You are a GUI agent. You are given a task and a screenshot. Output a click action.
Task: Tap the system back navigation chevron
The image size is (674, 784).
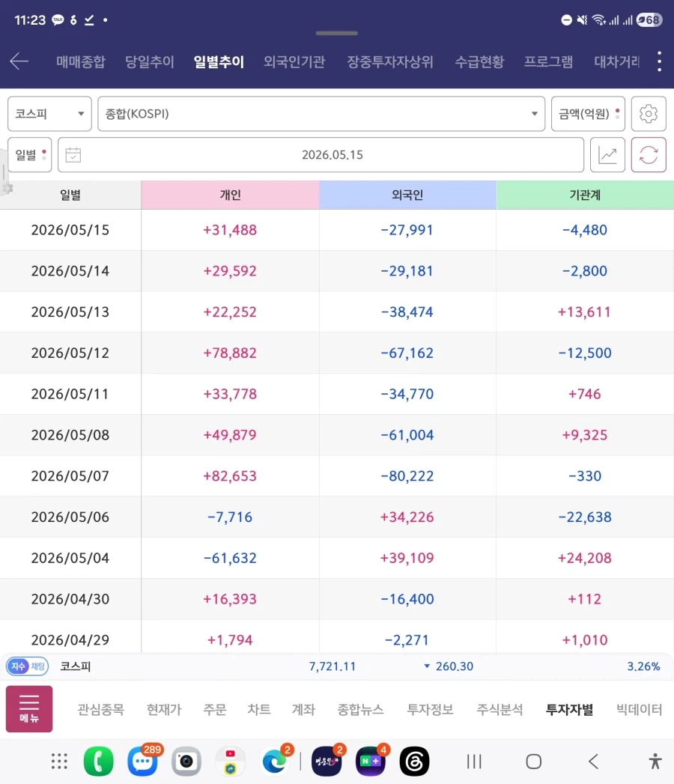594,762
